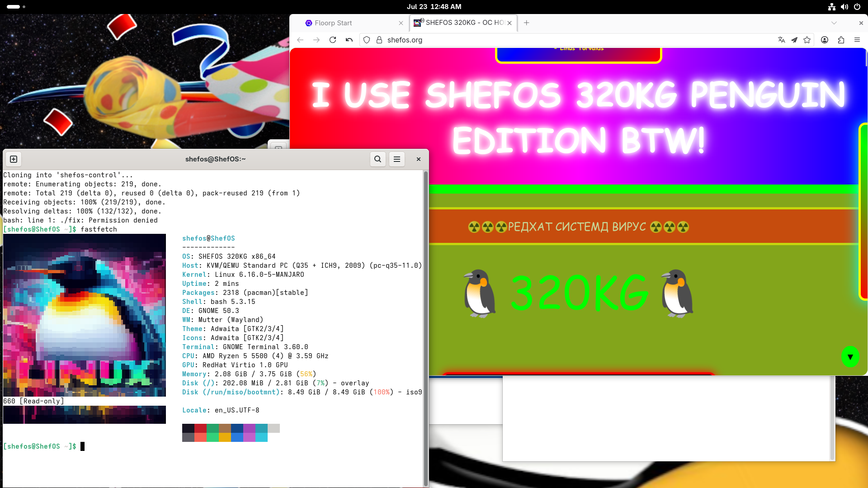The height and width of the screenshot is (488, 868).
Task: Open the terminal search tool
Action: pos(378,159)
